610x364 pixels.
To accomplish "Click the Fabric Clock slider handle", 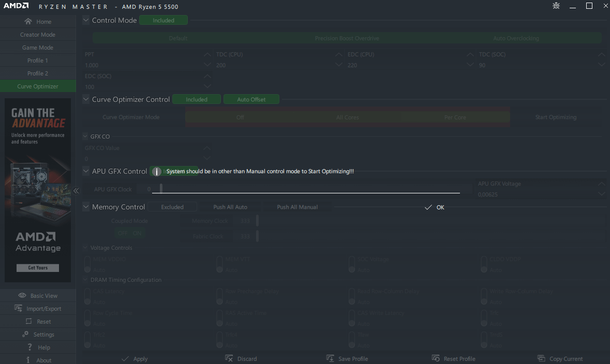I will point(257,236).
